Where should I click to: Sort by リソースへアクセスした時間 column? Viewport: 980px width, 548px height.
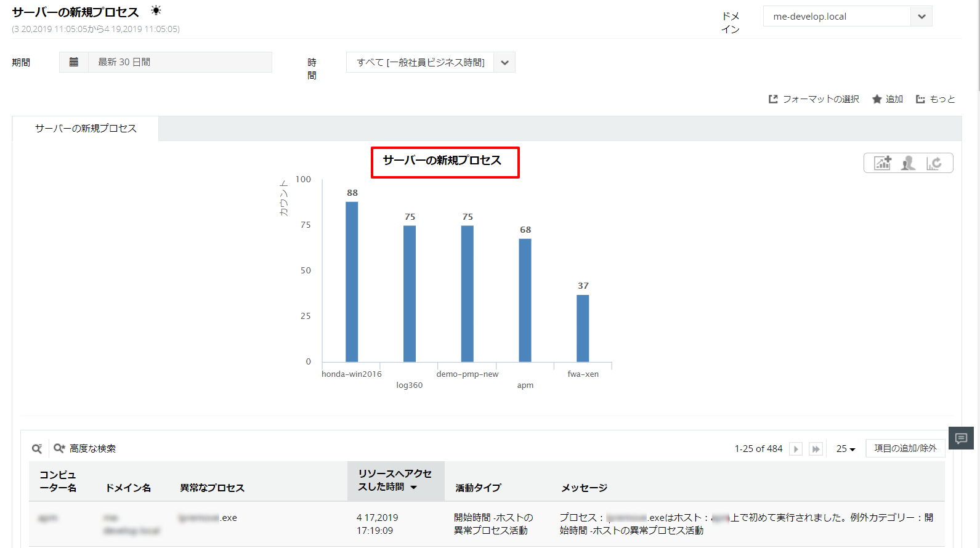tap(395, 480)
